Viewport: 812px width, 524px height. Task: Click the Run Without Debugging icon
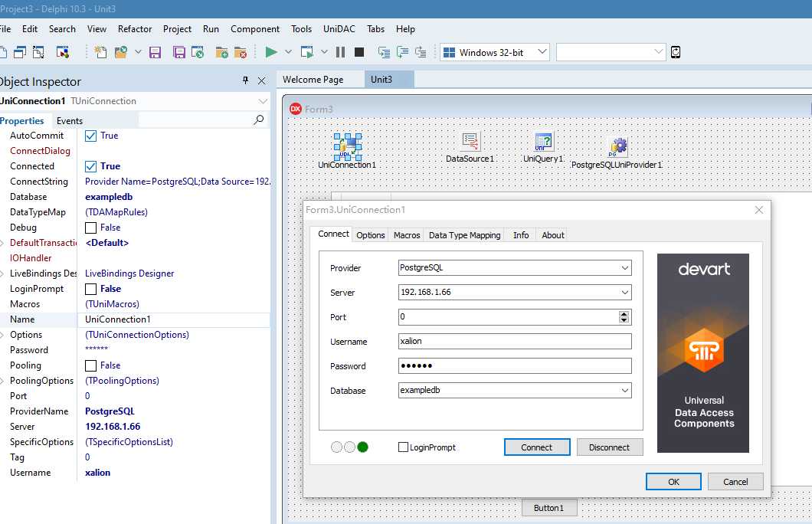(306, 52)
